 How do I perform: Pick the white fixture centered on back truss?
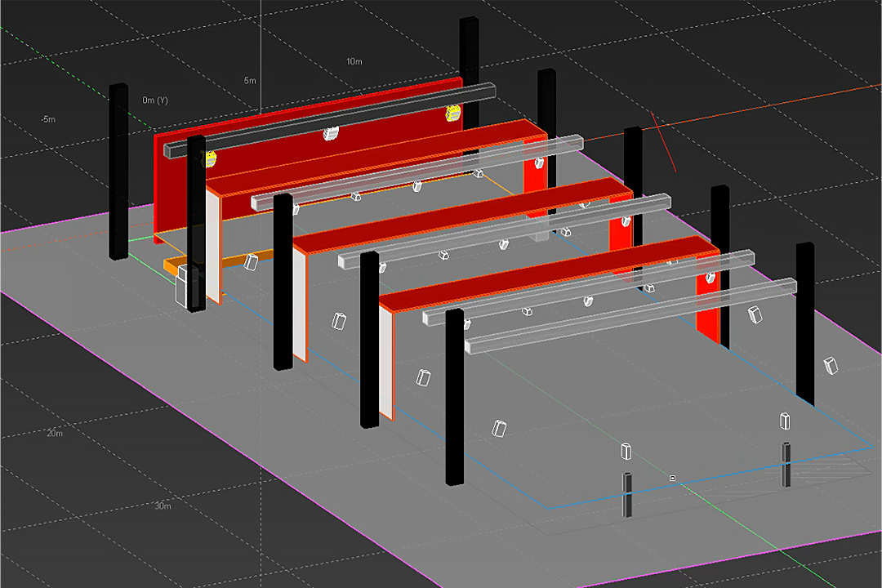click(331, 134)
